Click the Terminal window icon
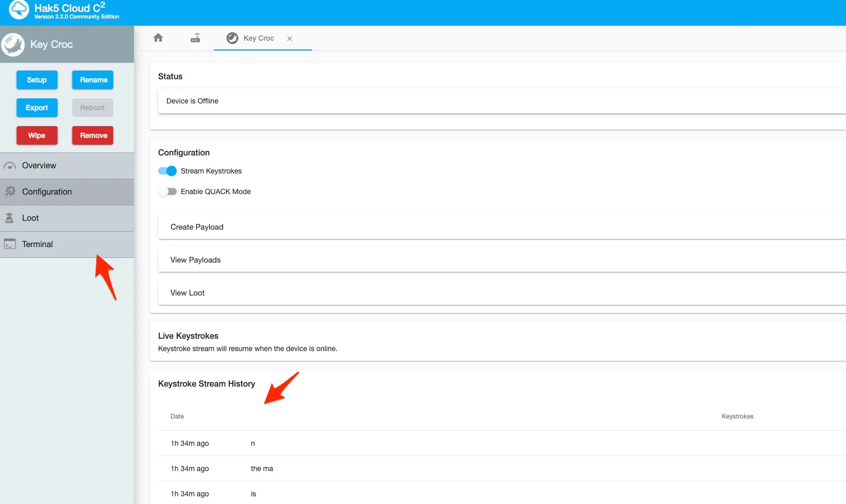Viewport: 846px width, 504px height. tap(10, 244)
